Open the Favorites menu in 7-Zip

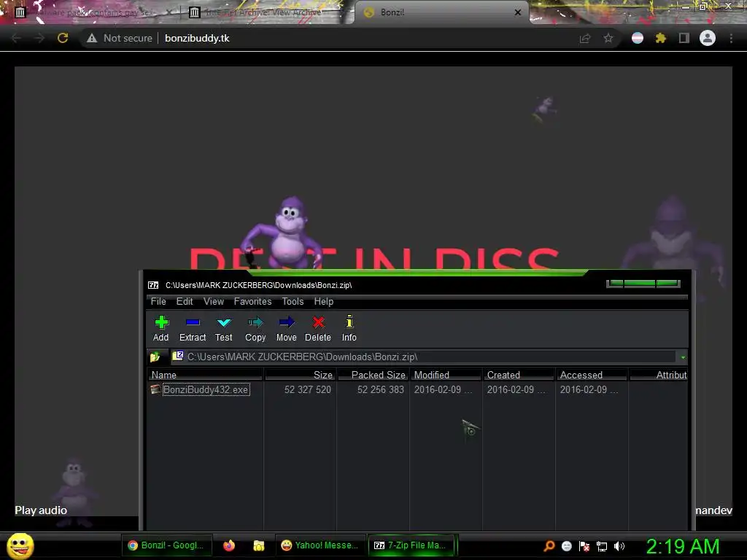(x=252, y=301)
